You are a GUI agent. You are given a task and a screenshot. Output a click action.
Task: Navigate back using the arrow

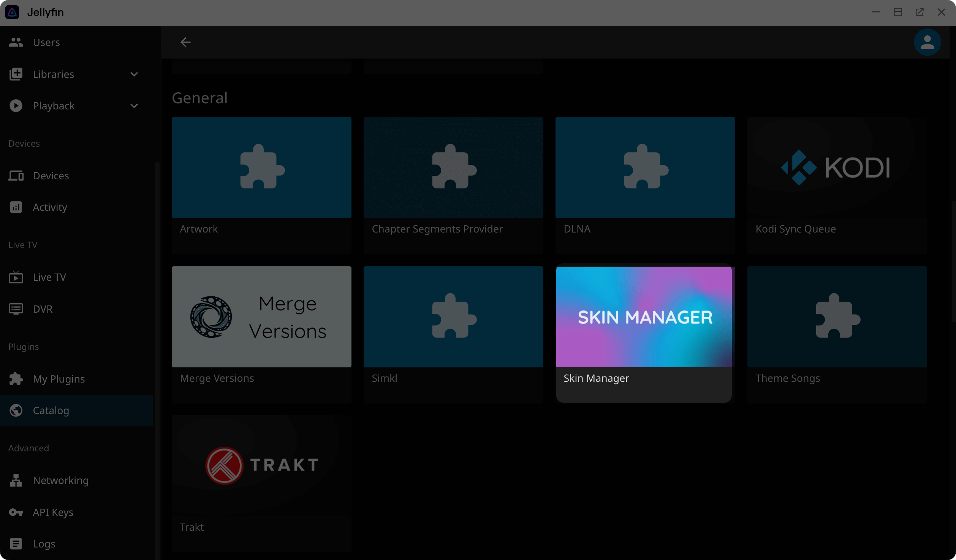(x=185, y=42)
